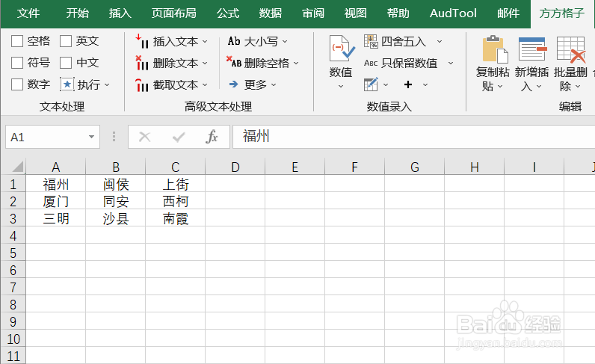Select cell containing 沙县
This screenshot has width=595, height=364.
click(116, 218)
